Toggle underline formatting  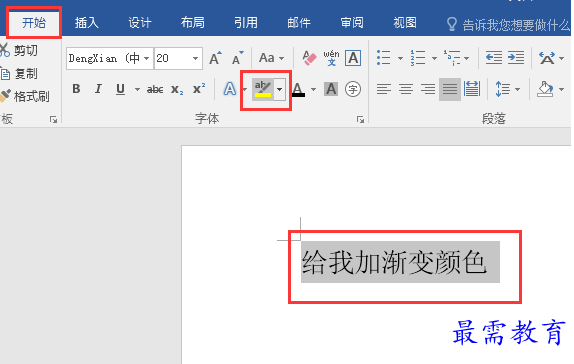pos(120,89)
